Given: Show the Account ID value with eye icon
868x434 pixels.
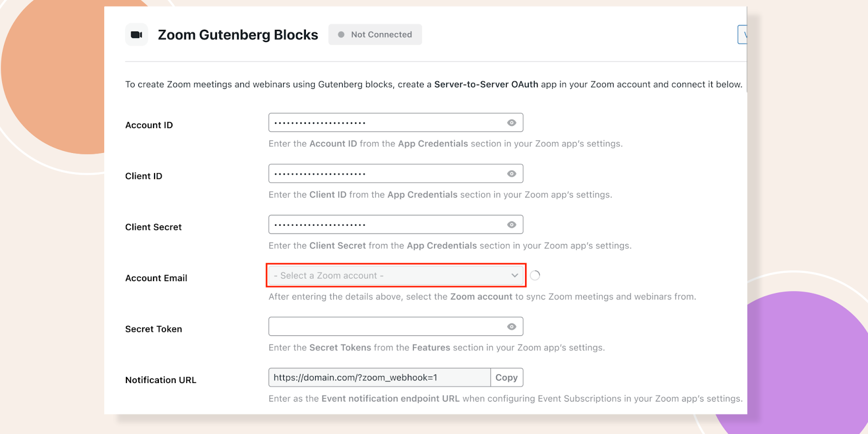Looking at the screenshot, I should point(511,123).
